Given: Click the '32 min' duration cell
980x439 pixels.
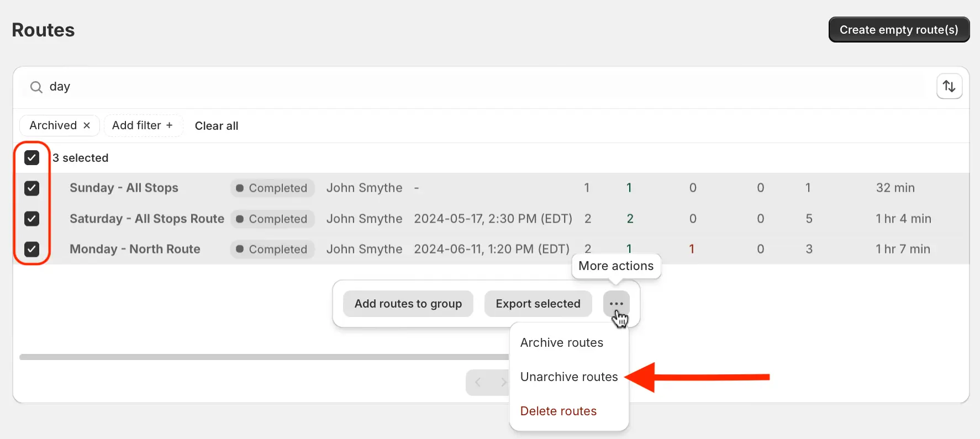Looking at the screenshot, I should [895, 188].
